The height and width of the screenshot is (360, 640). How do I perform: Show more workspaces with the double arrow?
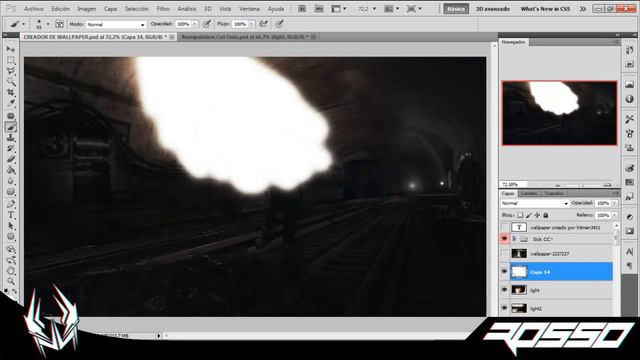point(583,9)
